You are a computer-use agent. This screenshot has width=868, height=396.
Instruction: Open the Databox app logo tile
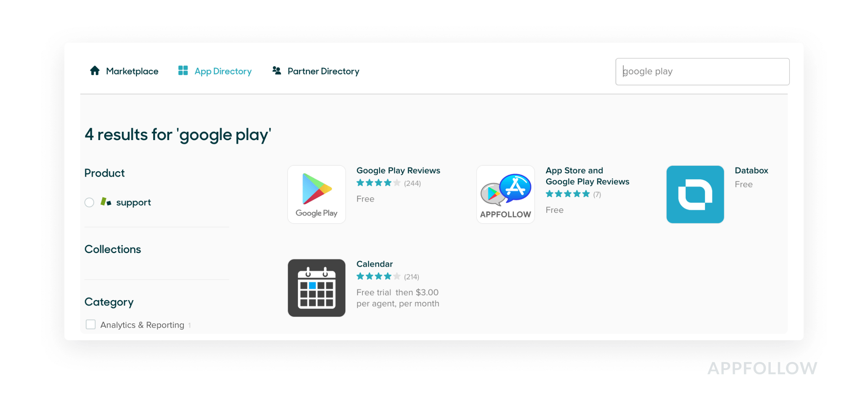tap(695, 194)
